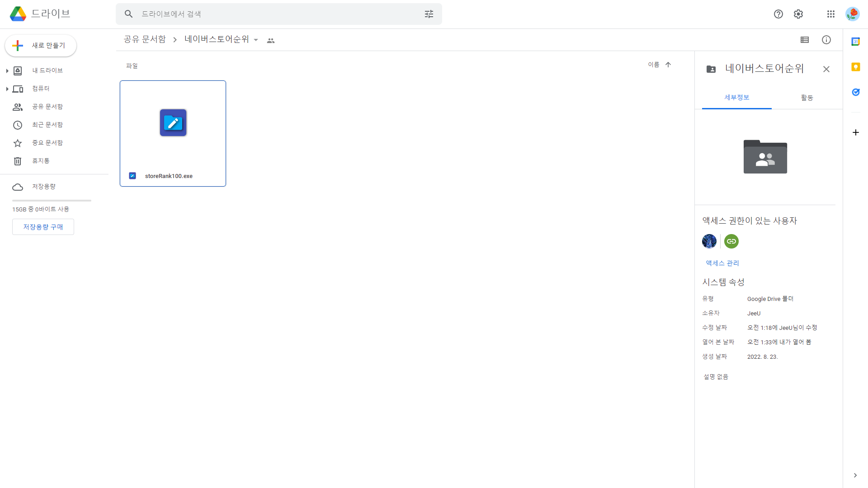The image size is (868, 488).
Task: Click the 액세스 관리 link
Action: tap(722, 263)
